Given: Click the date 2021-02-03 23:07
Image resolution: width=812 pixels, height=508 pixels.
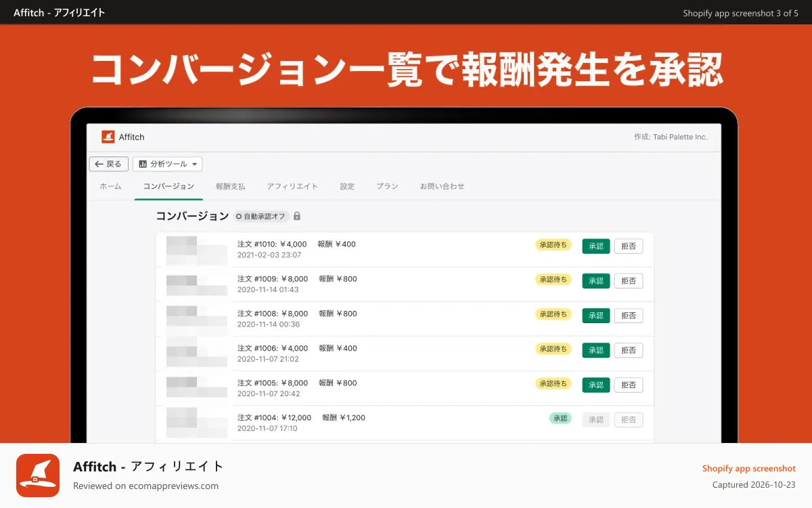Looking at the screenshot, I should click(x=269, y=255).
